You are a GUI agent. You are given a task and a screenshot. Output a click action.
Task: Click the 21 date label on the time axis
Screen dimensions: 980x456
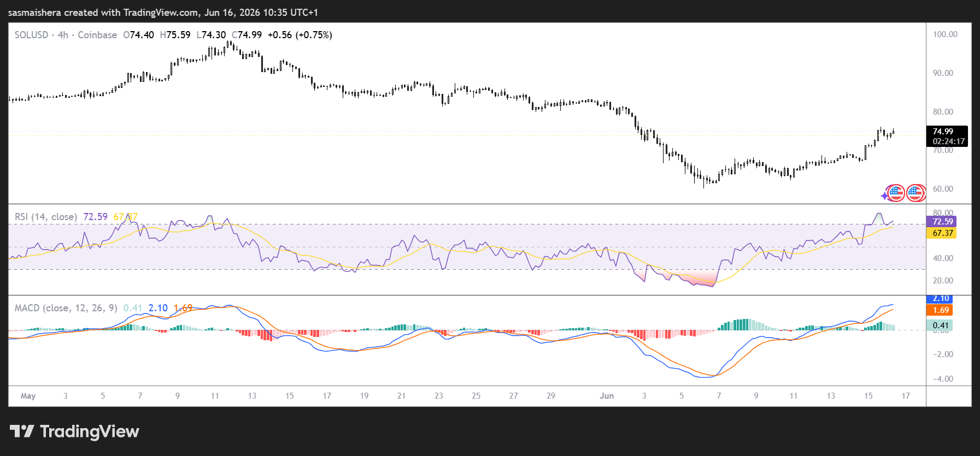click(x=401, y=396)
